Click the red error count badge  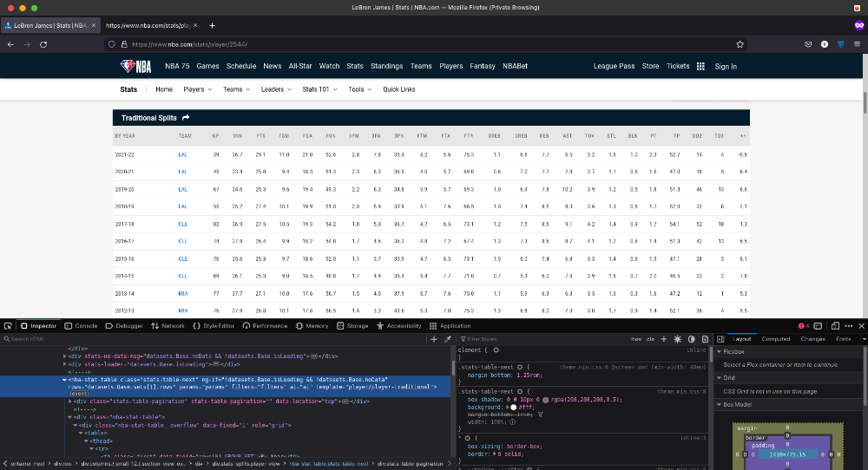[803, 326]
